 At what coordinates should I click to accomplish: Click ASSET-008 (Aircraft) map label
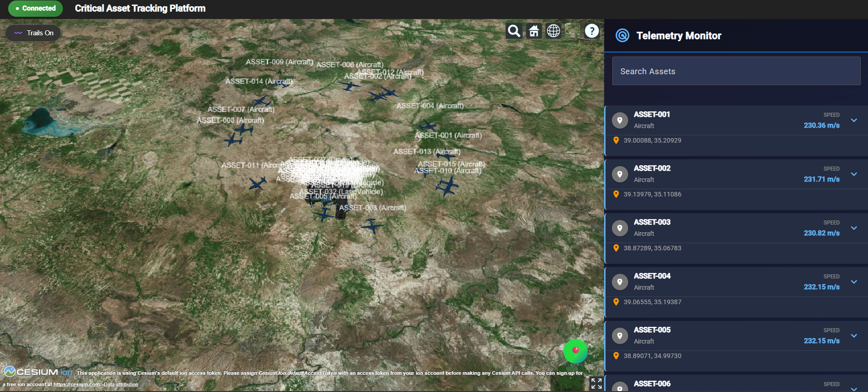(x=230, y=120)
